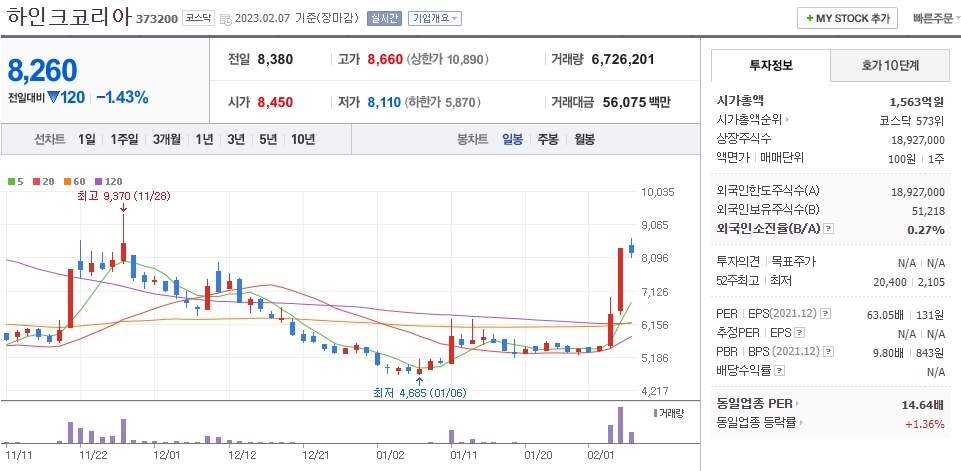
Task: Click help icon next to PER EPS(2021.12)
Action: click(x=825, y=314)
